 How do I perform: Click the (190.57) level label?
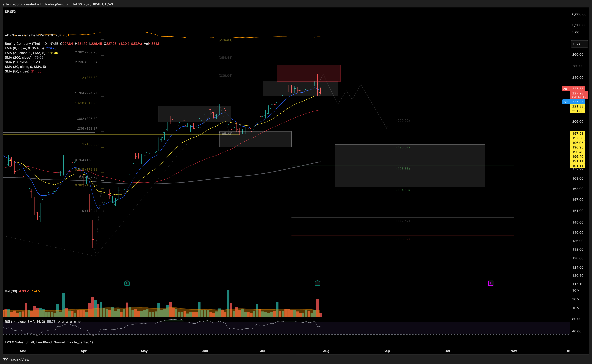coord(403,147)
